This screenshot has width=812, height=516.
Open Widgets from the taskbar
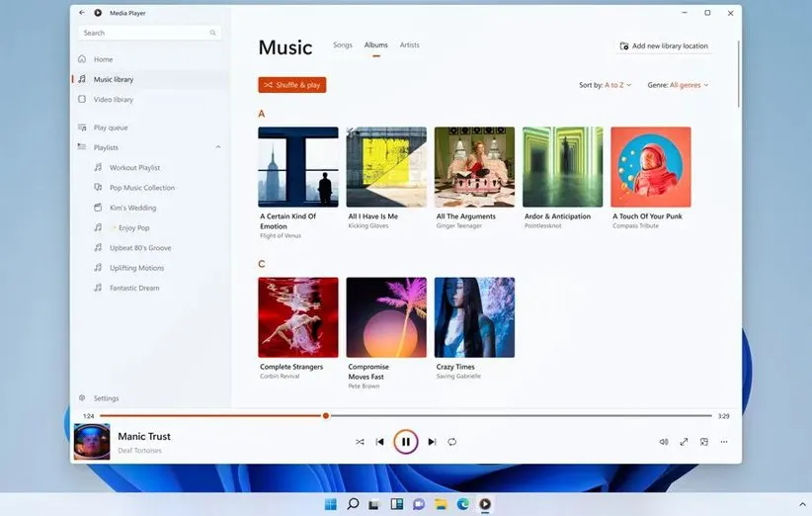coord(397,504)
